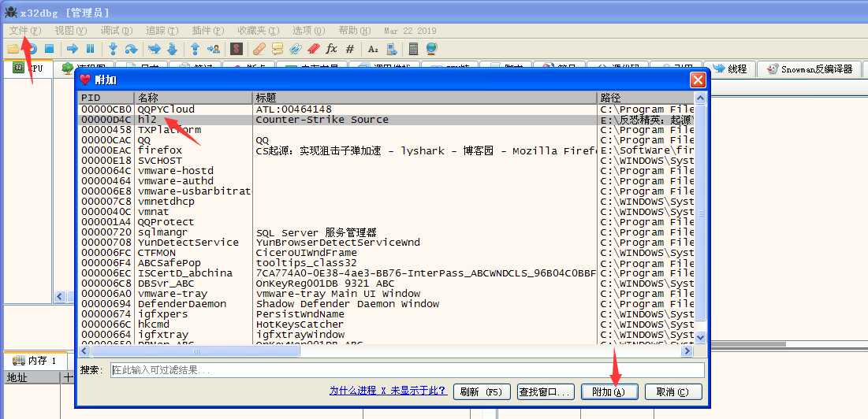Viewport: 868px width, 419px height.
Task: Open the 文件 menu
Action: (x=25, y=31)
